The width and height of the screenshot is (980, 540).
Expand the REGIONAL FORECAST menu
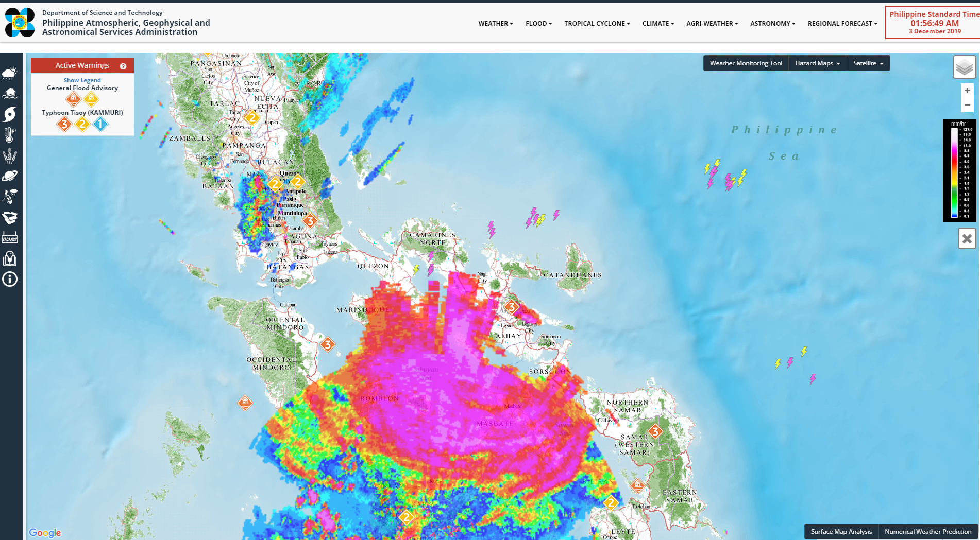tap(843, 24)
